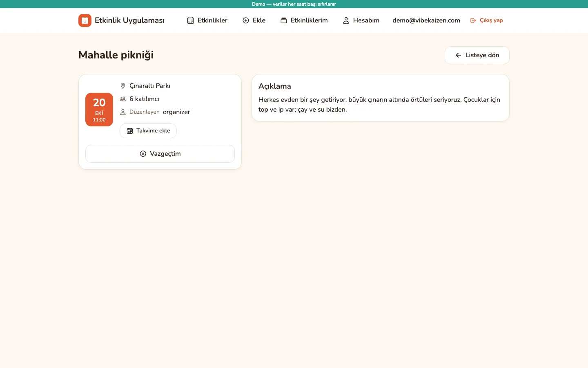The image size is (588, 368).
Task: Click the person icon beside Hesabım
Action: coord(346,20)
